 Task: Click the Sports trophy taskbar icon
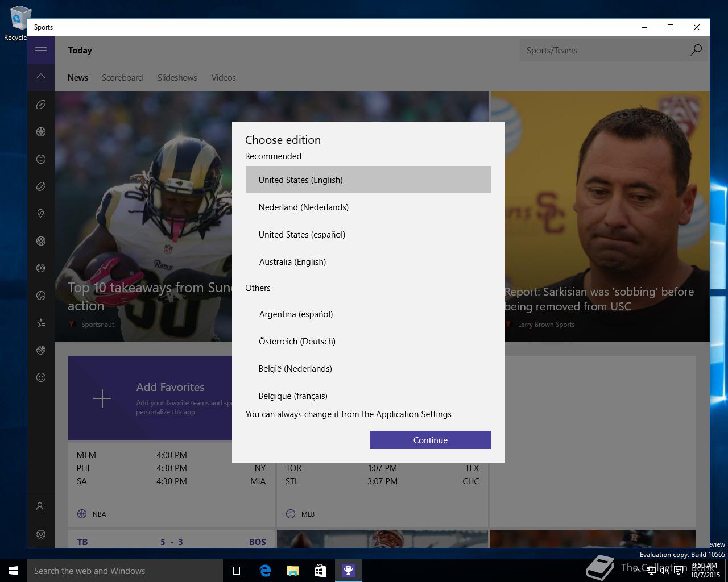coord(348,571)
